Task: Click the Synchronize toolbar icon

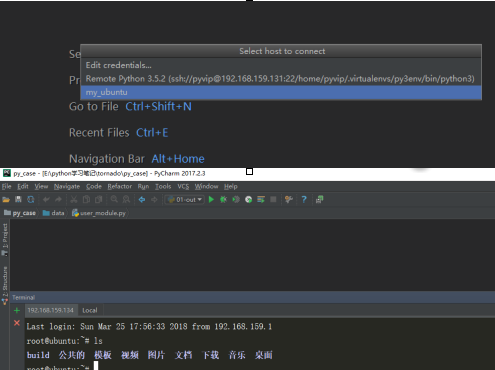Action: (x=31, y=199)
